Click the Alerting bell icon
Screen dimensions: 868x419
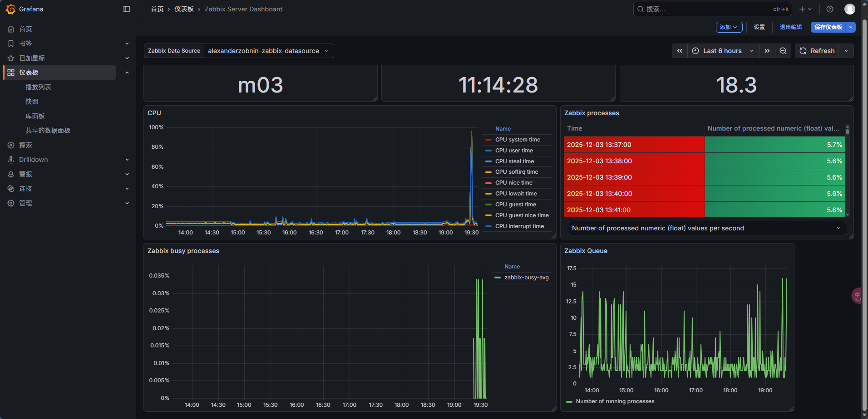pyautogui.click(x=11, y=174)
